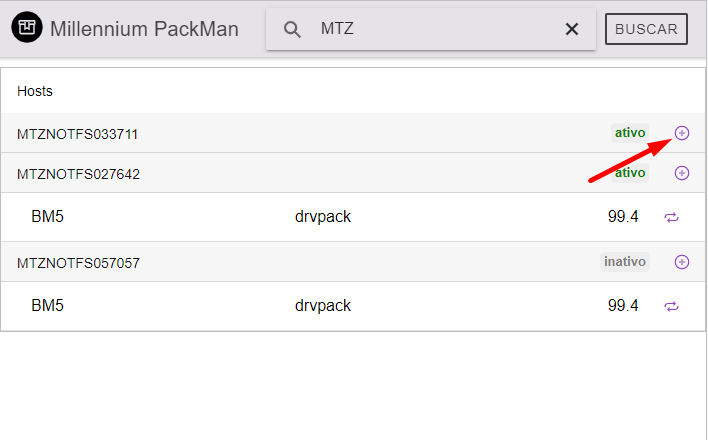The height and width of the screenshot is (440, 708).
Task: Open BM5 entry under MTZNOTFS027642
Action: pos(48,217)
